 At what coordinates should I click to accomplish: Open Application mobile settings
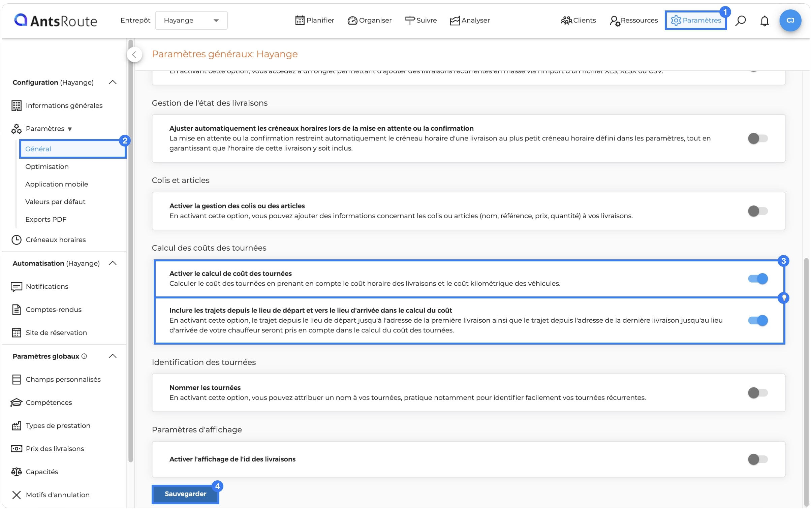point(57,184)
